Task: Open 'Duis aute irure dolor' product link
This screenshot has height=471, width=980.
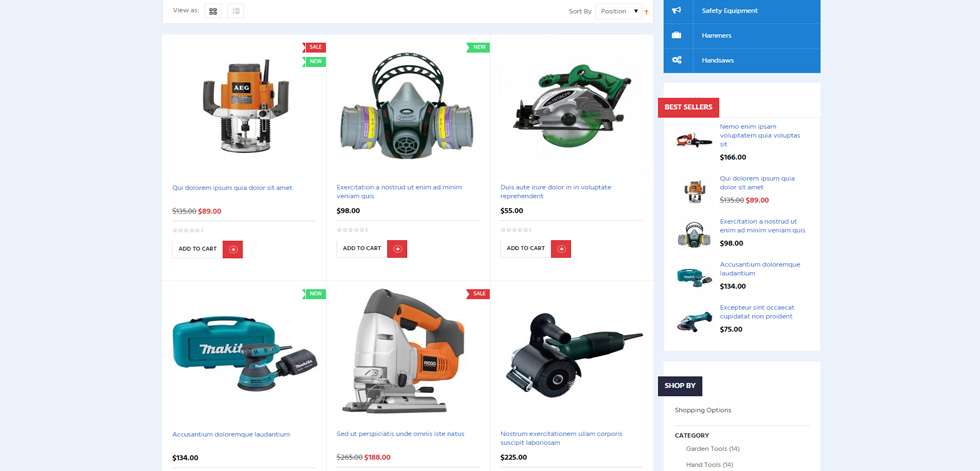Action: pyautogui.click(x=556, y=192)
